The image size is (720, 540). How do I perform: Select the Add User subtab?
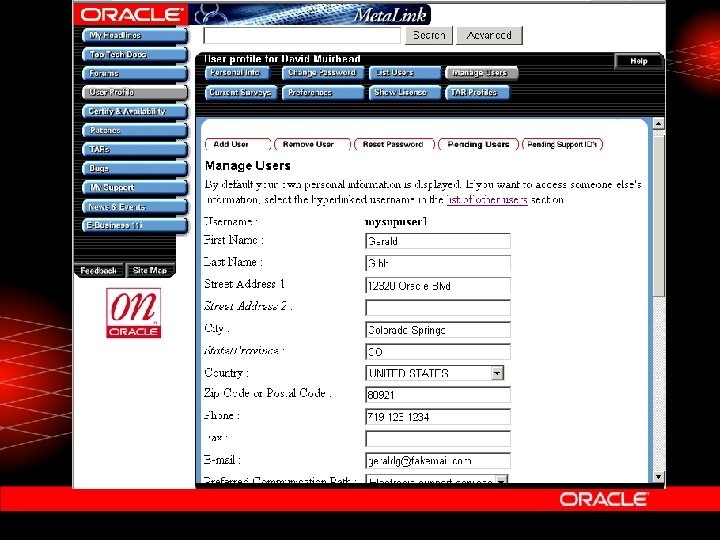tap(238, 144)
